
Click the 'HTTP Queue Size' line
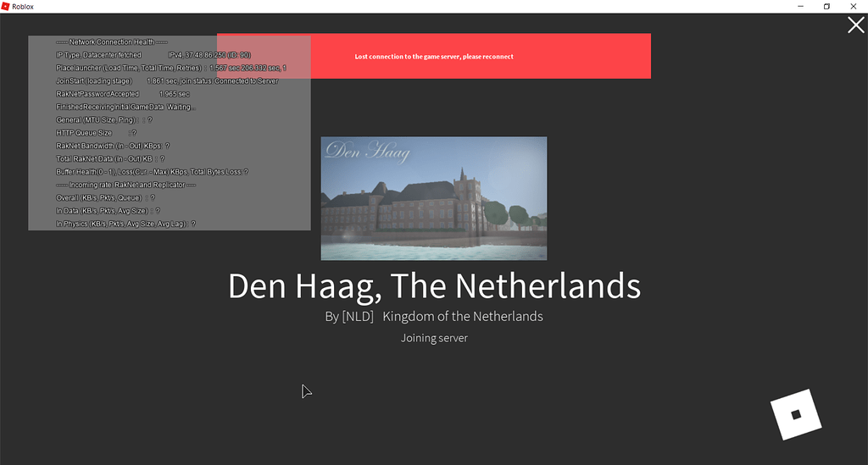click(97, 133)
